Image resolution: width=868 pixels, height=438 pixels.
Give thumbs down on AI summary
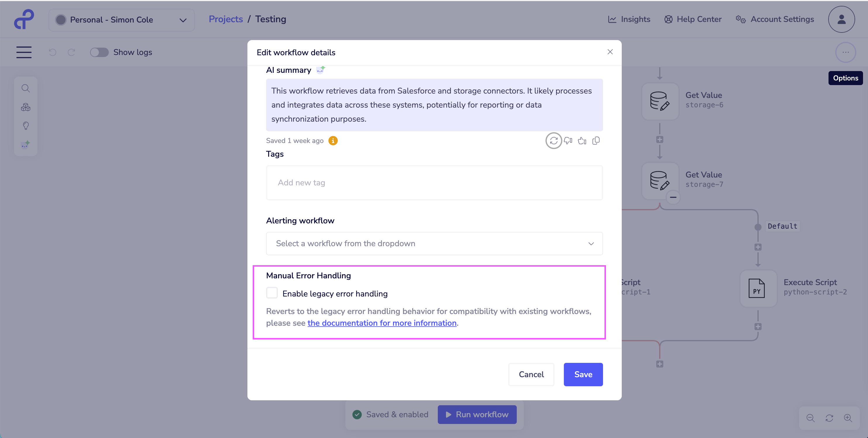(568, 141)
